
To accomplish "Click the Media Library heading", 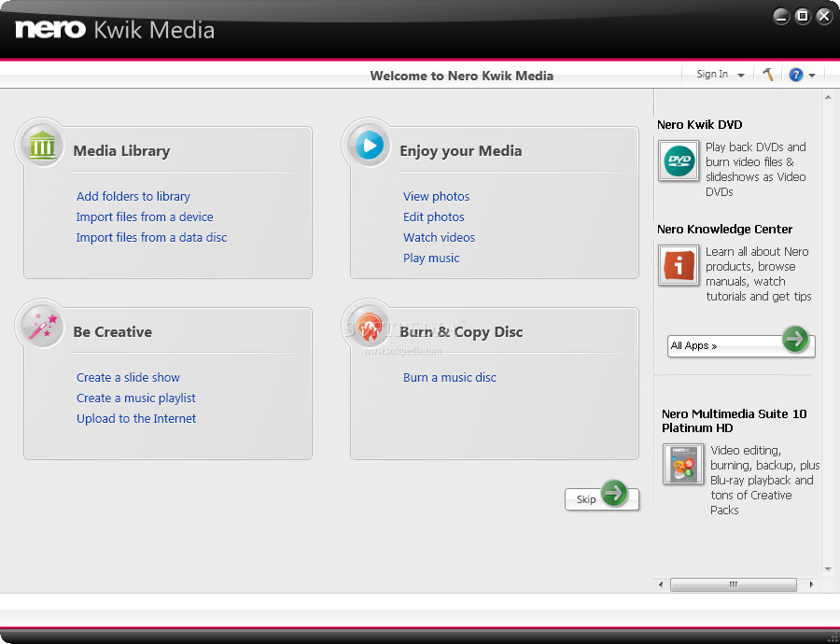I will coord(121,150).
